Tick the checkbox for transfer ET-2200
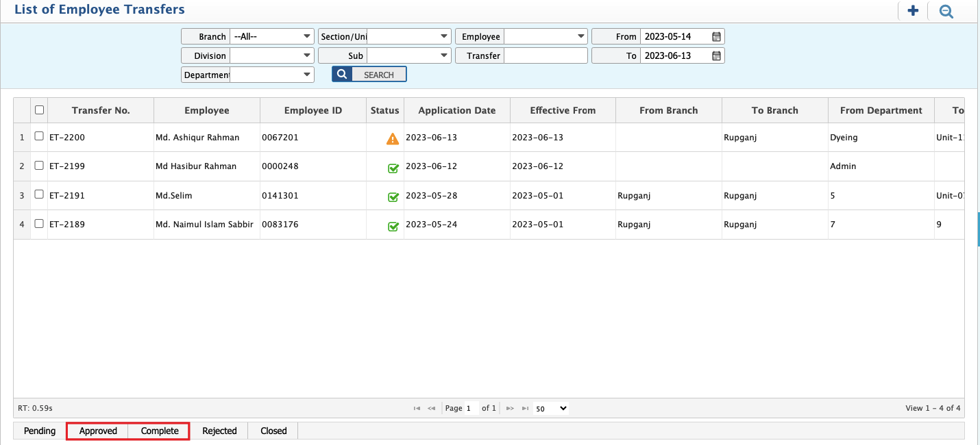This screenshot has width=980, height=445. 39,136
